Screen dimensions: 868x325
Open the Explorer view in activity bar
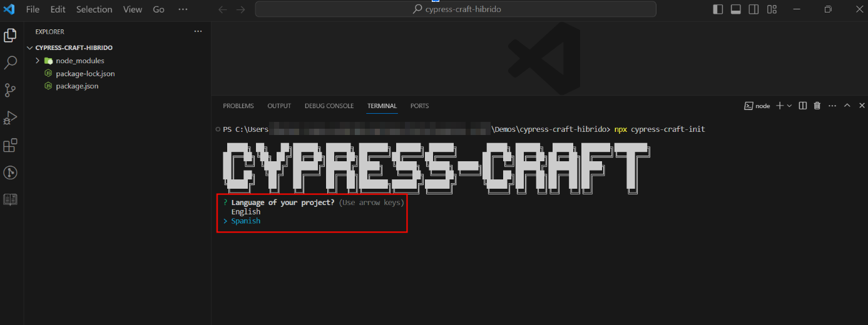click(10, 36)
